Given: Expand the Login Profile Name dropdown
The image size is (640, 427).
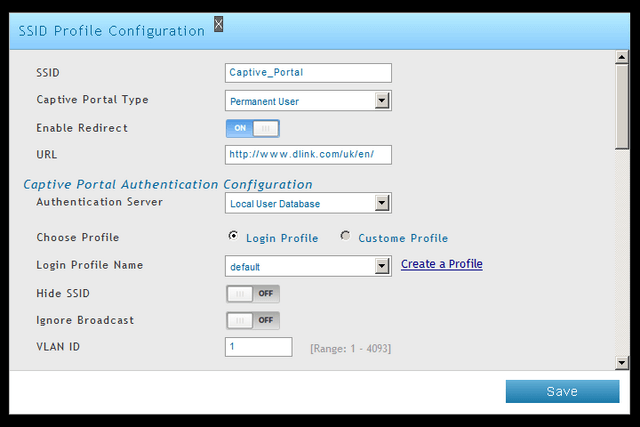Looking at the screenshot, I should click(x=308, y=266).
